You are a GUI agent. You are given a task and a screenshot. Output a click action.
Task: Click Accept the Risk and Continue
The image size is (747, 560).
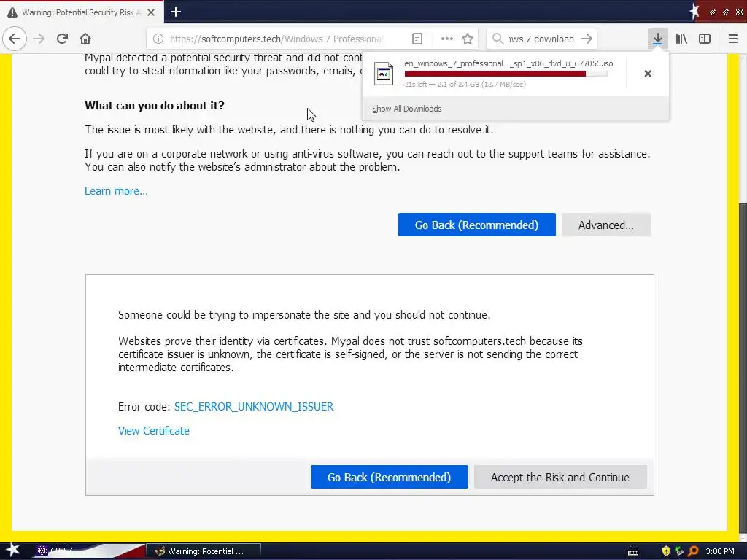pyautogui.click(x=560, y=477)
